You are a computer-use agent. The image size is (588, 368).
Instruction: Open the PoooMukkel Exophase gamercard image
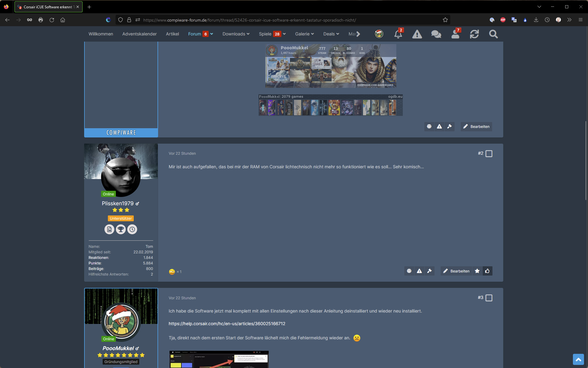click(331, 66)
